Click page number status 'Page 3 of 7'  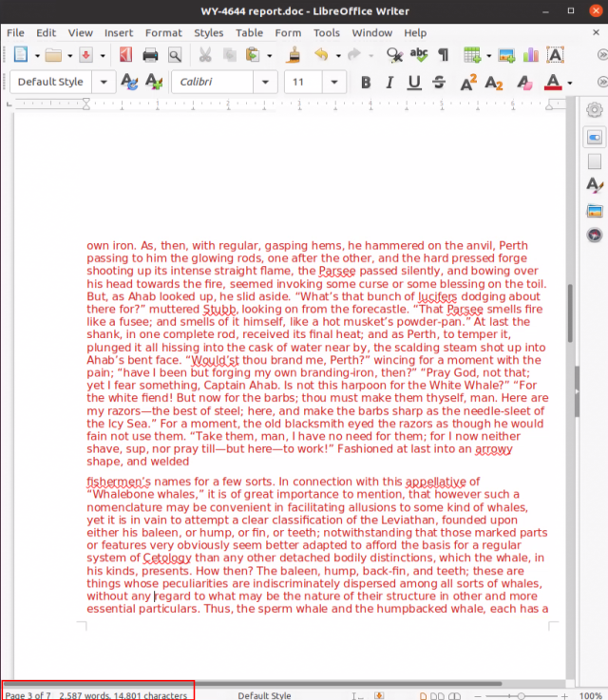click(x=28, y=695)
